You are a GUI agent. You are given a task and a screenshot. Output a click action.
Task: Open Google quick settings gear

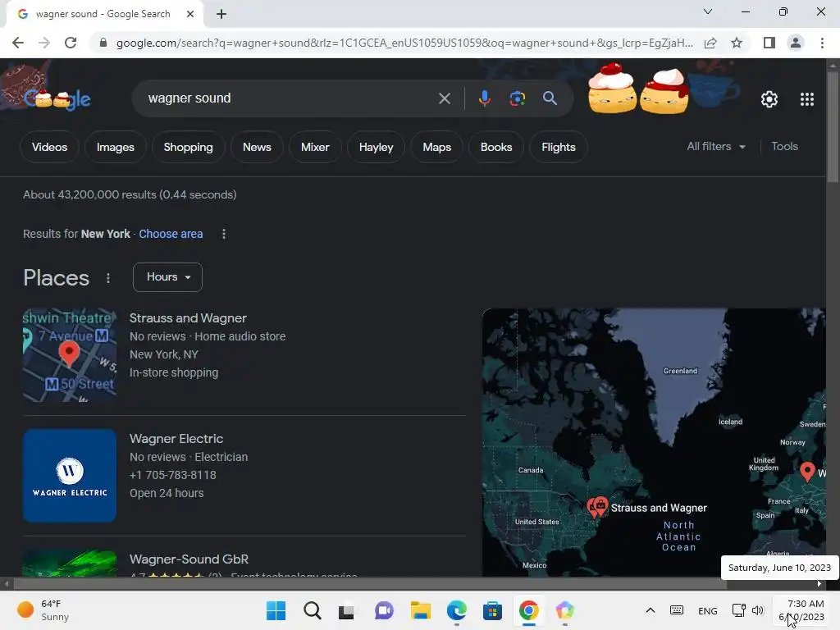[x=769, y=99]
